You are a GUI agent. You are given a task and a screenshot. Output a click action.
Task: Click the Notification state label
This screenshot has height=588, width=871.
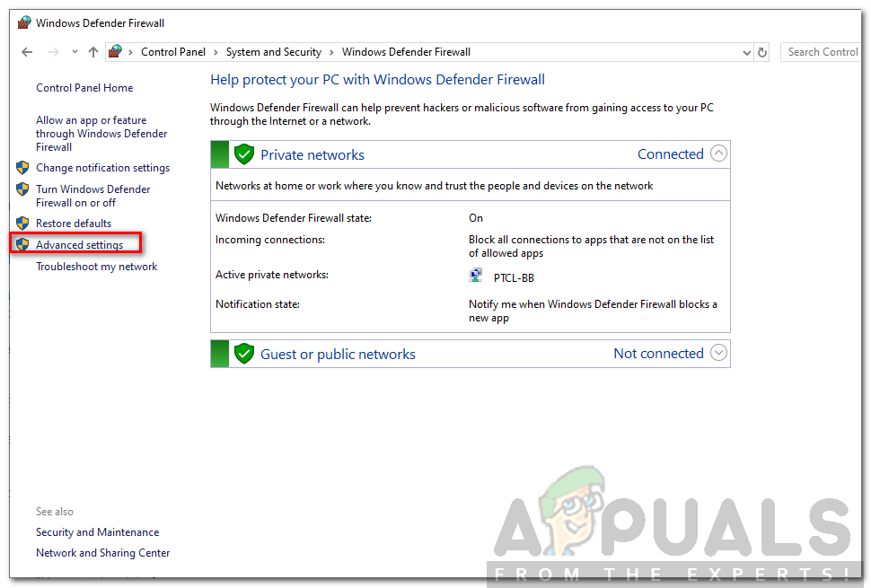[258, 304]
